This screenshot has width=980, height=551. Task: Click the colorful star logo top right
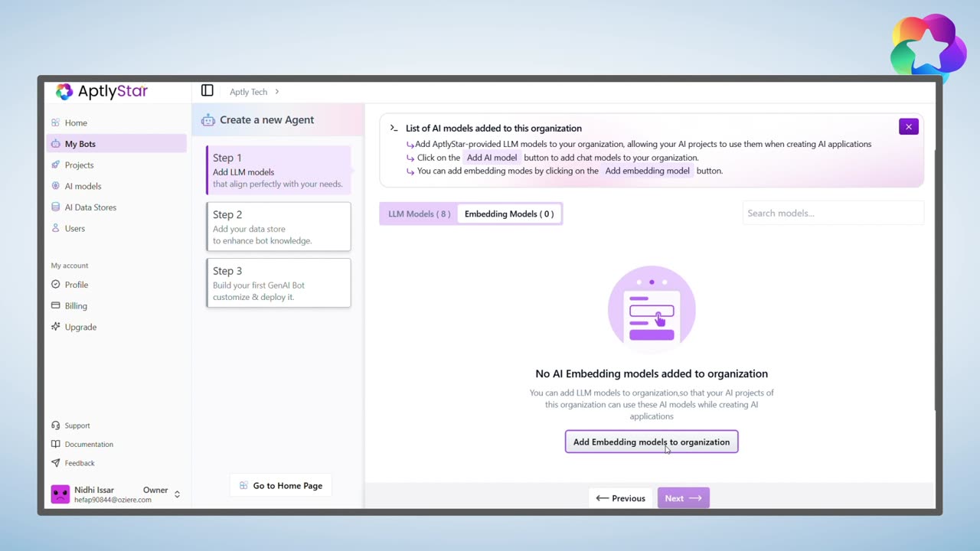click(928, 49)
